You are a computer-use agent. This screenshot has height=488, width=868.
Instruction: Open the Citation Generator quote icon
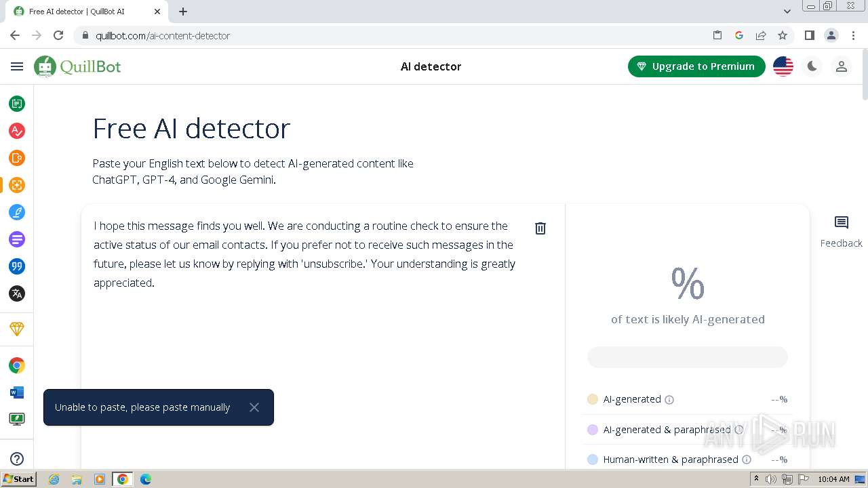click(x=17, y=266)
